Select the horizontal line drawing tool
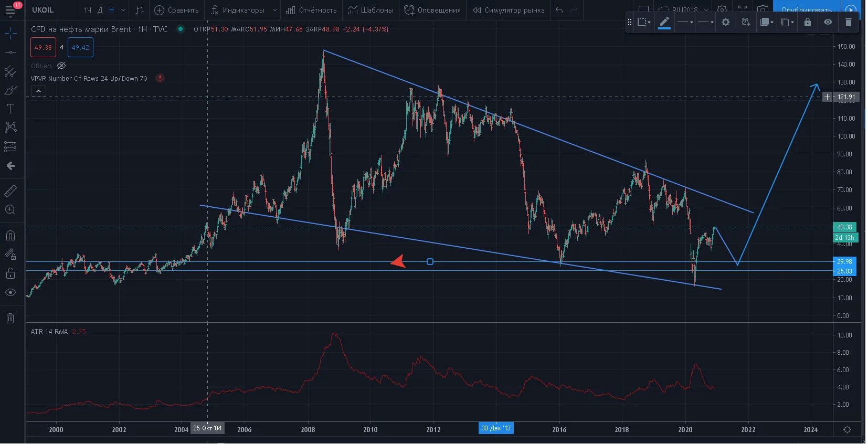This screenshot has height=444, width=868. (10, 52)
